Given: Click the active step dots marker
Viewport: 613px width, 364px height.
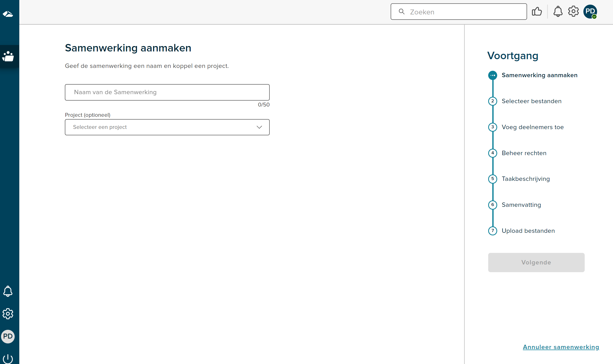Looking at the screenshot, I should coord(493,75).
